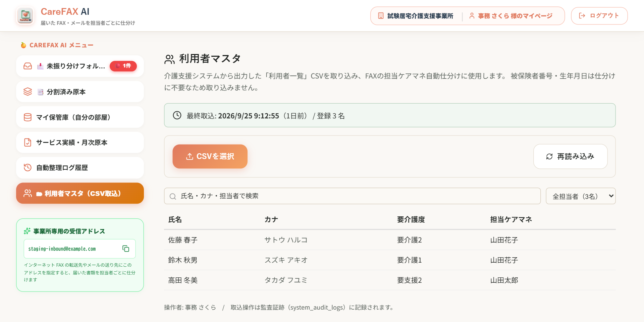Click the magnifier icon in search box
Screen dimensions: 644x322
[173, 196]
